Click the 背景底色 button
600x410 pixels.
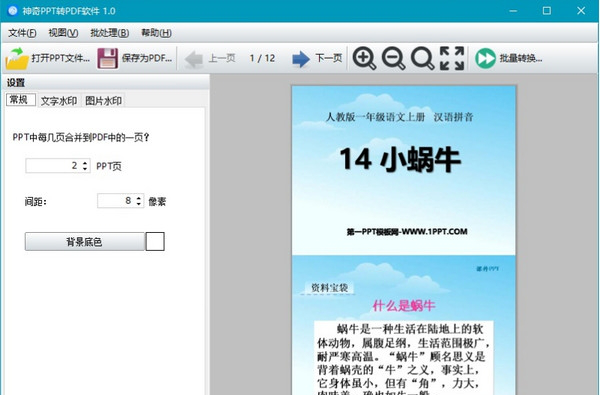[85, 242]
